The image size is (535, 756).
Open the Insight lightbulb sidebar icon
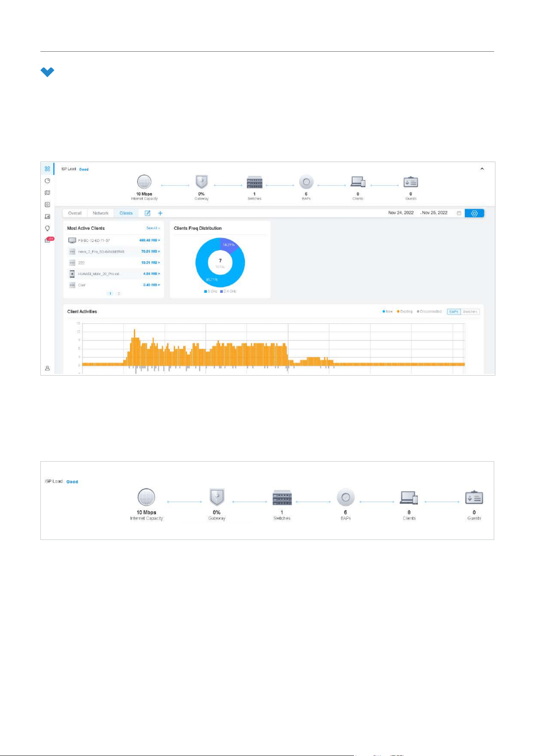pos(47,229)
